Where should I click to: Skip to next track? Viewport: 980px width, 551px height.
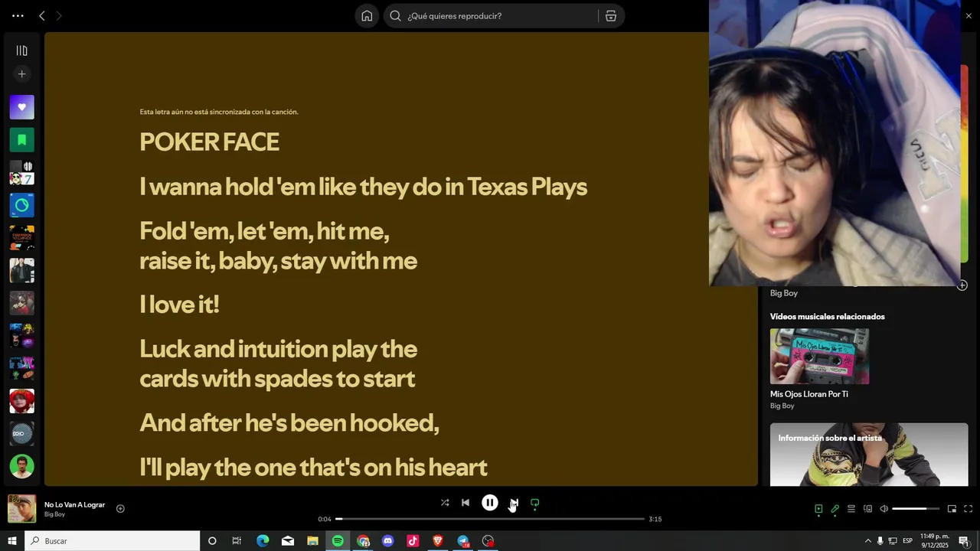(x=514, y=503)
